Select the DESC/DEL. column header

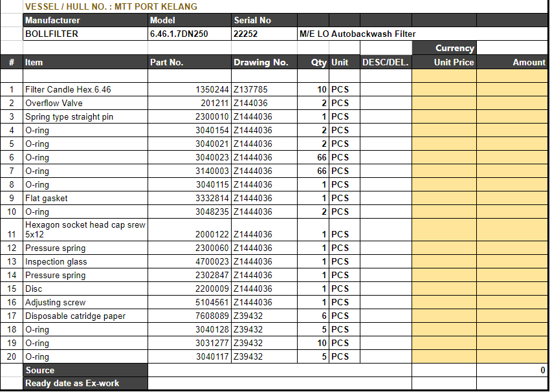coord(386,62)
